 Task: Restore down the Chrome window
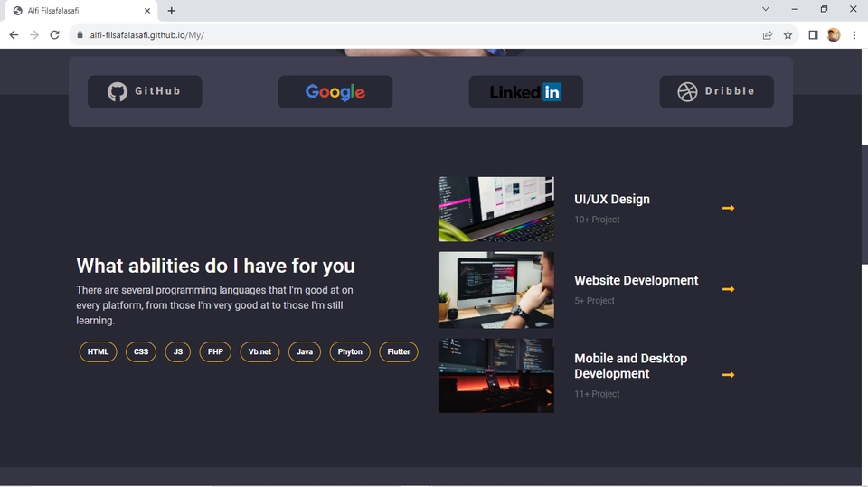coord(824,9)
